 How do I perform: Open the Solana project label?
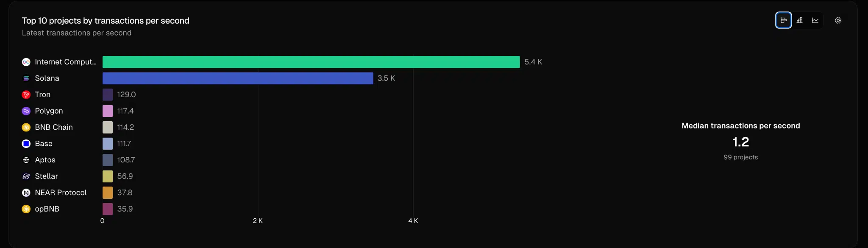click(47, 78)
